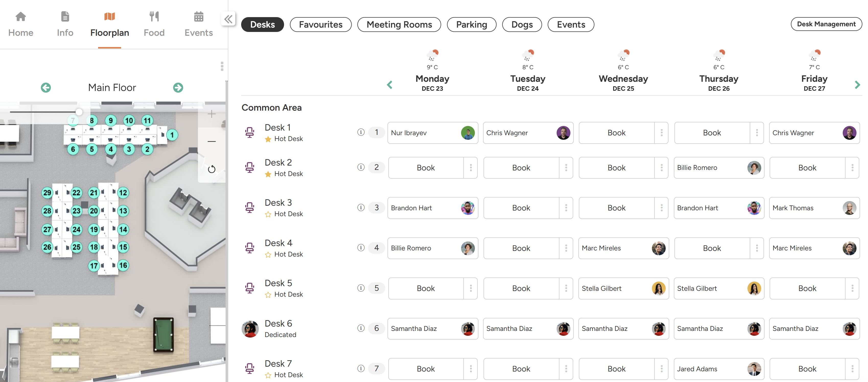This screenshot has width=868, height=382.
Task: Open options for Desk 1 Wednesday Book button
Action: click(661, 133)
